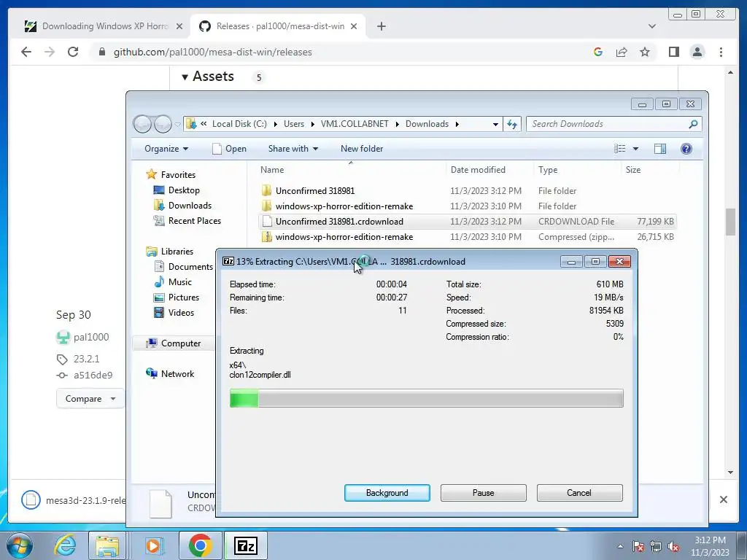Close the Releases pal1000 tab
Image resolution: width=747 pixels, height=560 pixels.
(354, 26)
